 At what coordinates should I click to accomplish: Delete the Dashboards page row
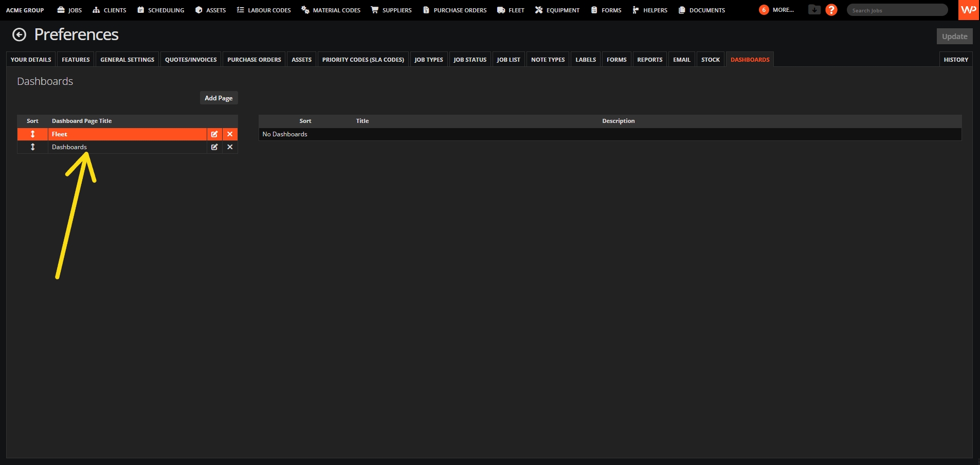pos(230,147)
